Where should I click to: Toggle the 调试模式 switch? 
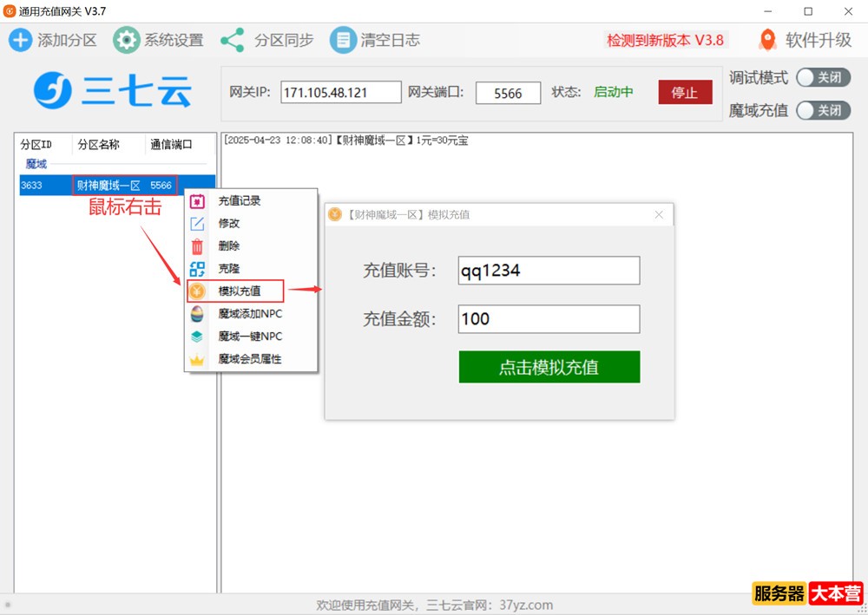[823, 78]
